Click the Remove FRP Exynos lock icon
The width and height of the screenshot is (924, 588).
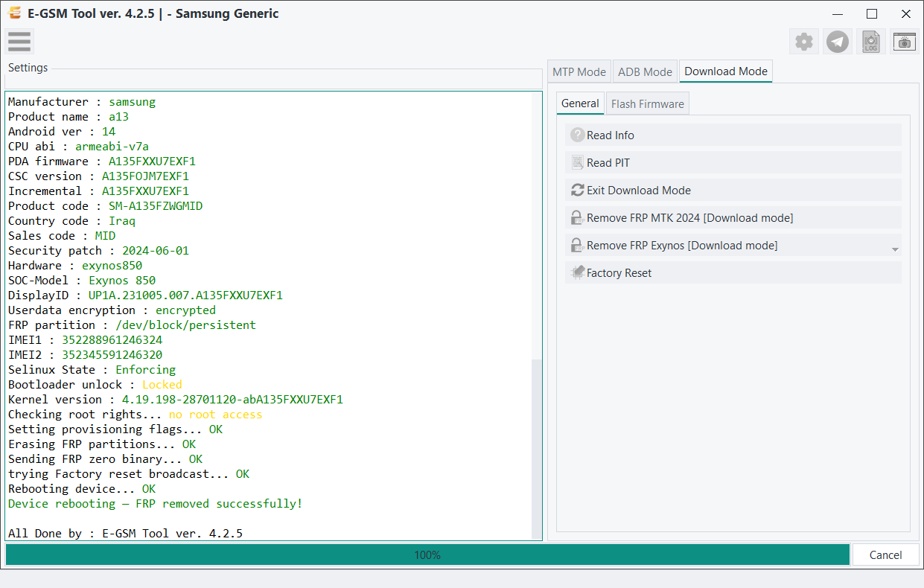pos(577,245)
